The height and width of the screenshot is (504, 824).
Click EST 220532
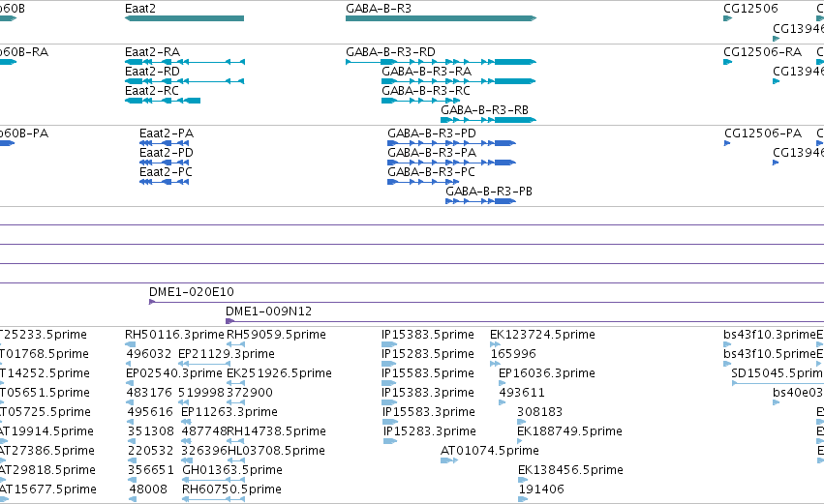point(151,451)
